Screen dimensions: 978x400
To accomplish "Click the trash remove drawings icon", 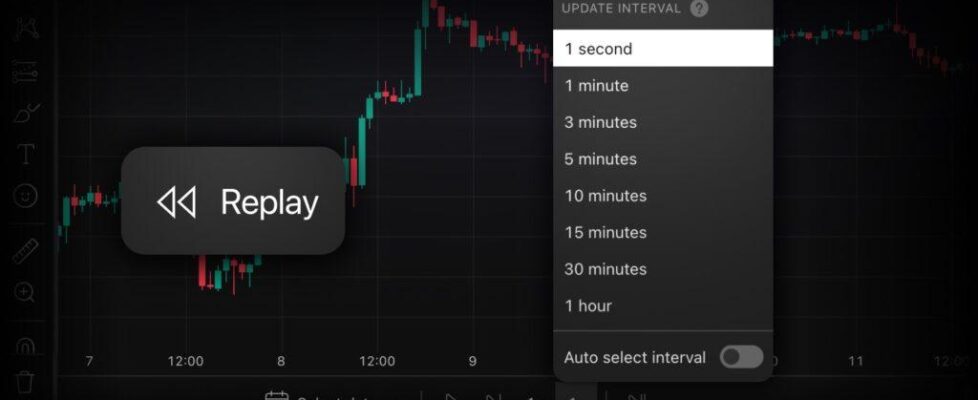I will tap(27, 381).
